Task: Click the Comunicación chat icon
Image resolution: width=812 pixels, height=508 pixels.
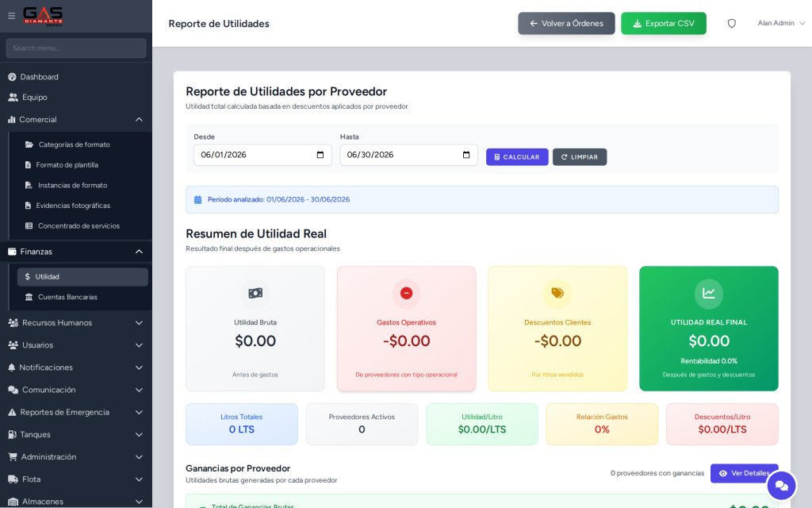Action: (13, 390)
